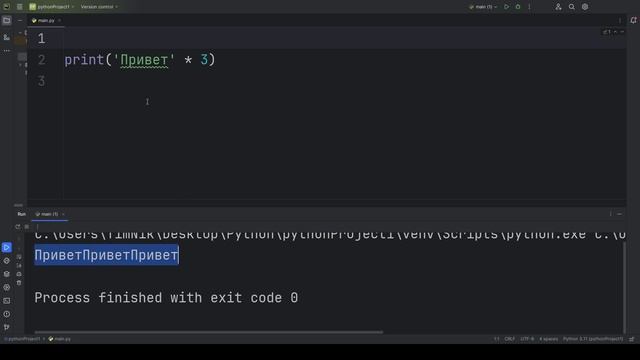The width and height of the screenshot is (640, 360).
Task: Click 'Process finished with exit code 0'
Action: 166,298
